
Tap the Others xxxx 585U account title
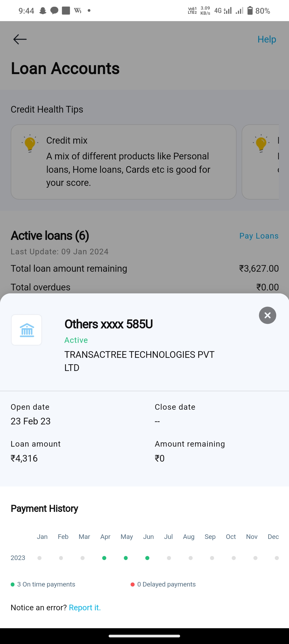pos(109,324)
